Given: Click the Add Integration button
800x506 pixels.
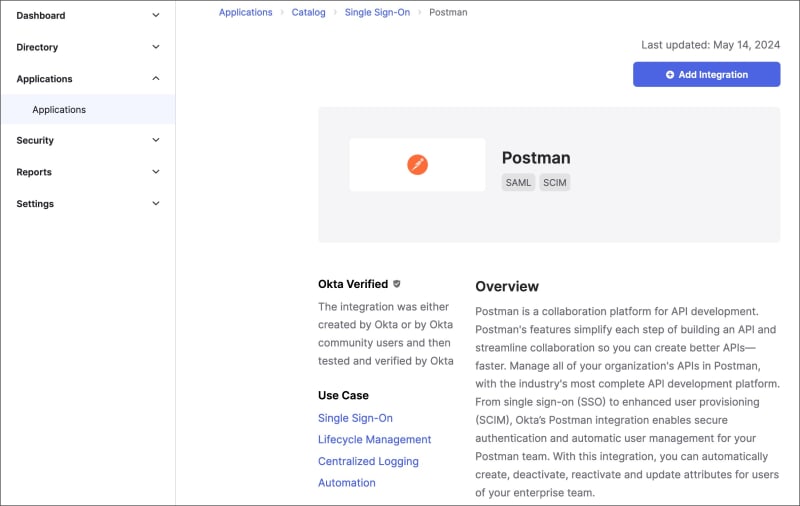Looking at the screenshot, I should (x=706, y=74).
